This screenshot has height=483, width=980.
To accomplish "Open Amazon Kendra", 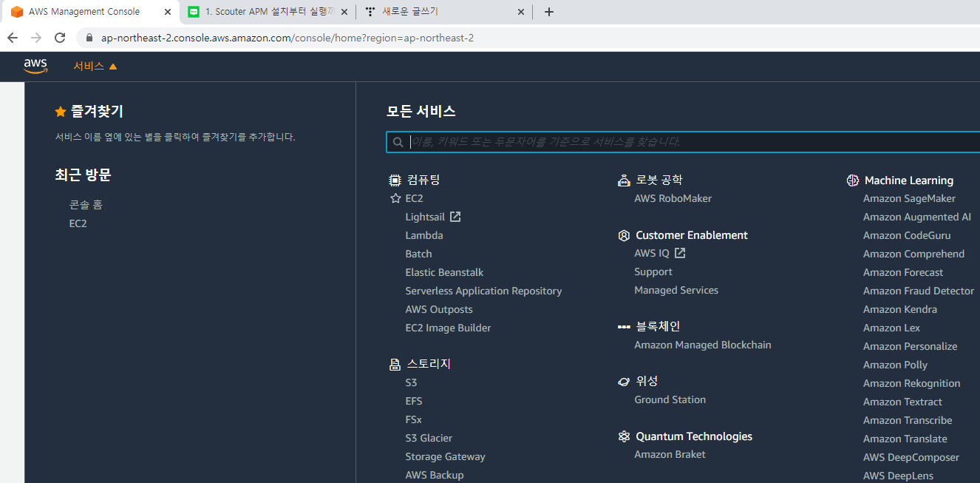I will coord(900,309).
